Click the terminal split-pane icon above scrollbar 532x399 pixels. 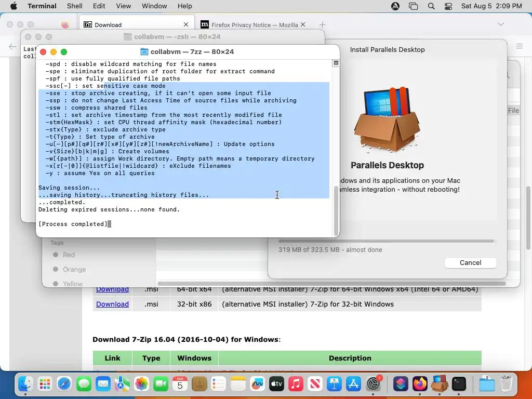336,63
